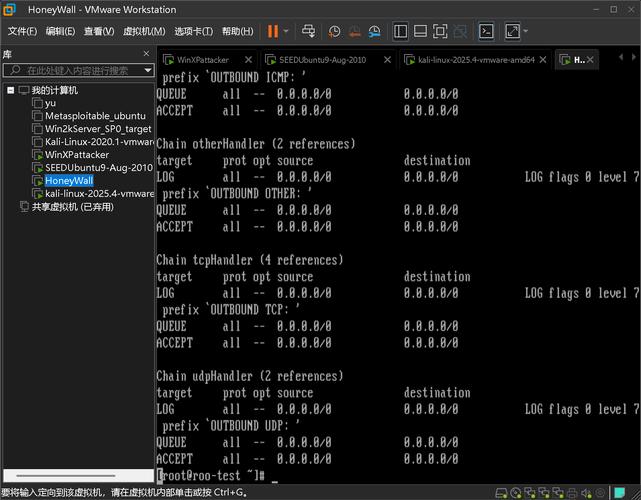Take a snapshot of this virtual machine

pyautogui.click(x=334, y=31)
